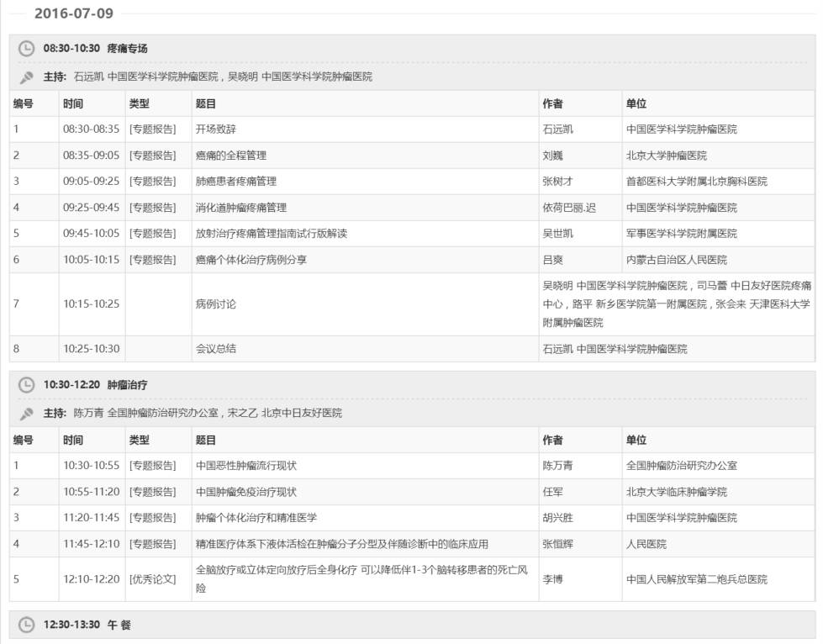The image size is (823, 644).
Task: Click the time cell 12:10-12:20
Action: (92, 579)
